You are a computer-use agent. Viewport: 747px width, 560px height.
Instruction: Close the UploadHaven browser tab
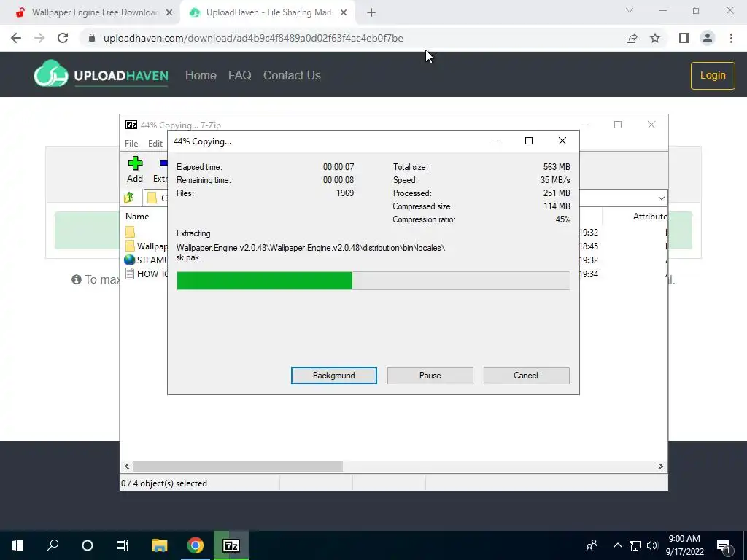coord(344,13)
